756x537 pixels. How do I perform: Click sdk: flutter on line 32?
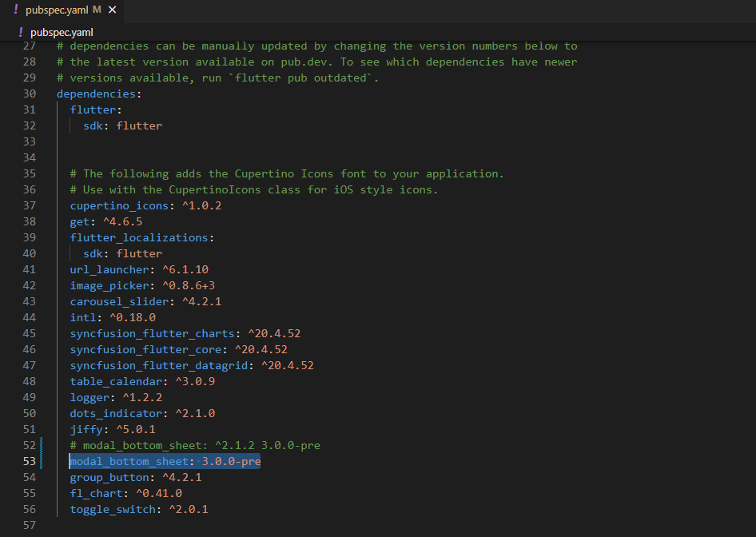coord(122,125)
